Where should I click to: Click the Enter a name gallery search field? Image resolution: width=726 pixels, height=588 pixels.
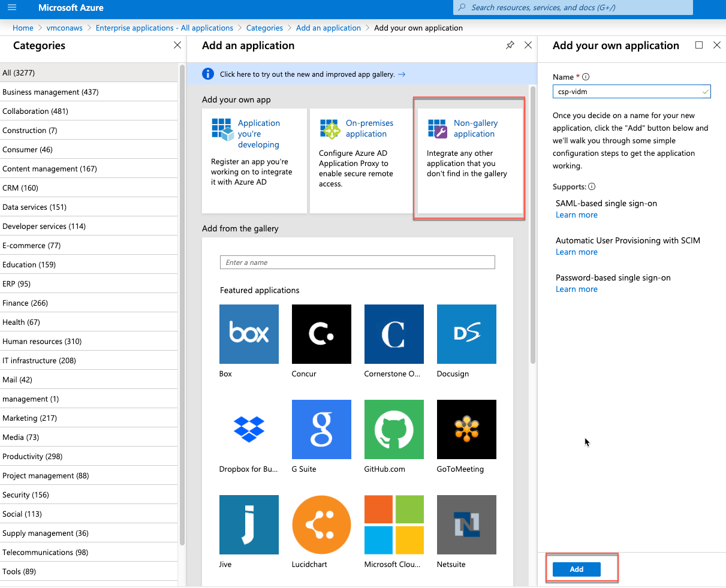[x=357, y=263]
